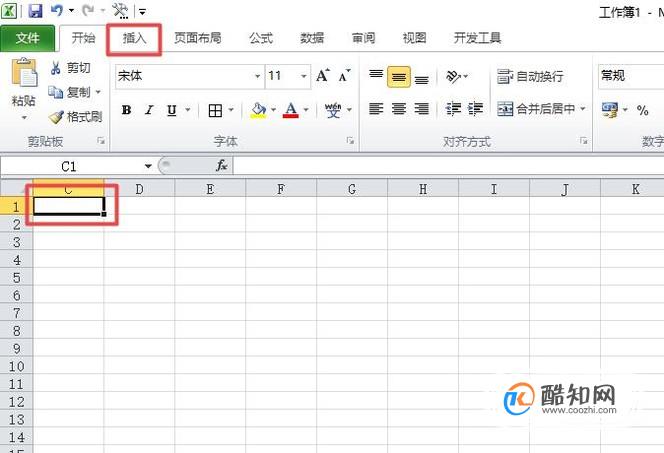Click 自动换行 (Wrap Text) button
Screen dimensions: 664x453
[x=530, y=77]
